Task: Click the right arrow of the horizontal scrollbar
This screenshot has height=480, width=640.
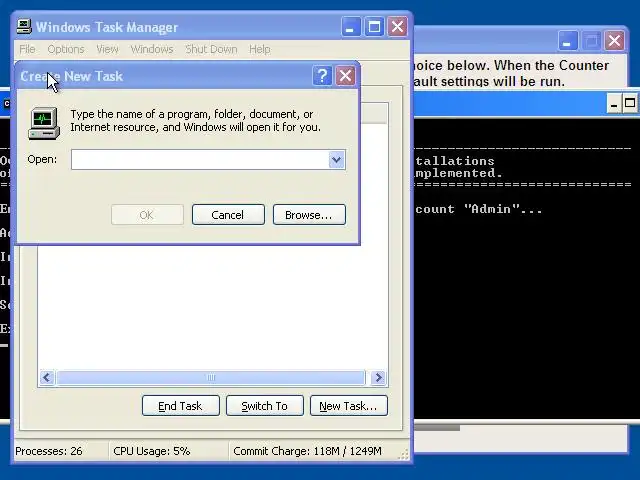Action: [378, 378]
